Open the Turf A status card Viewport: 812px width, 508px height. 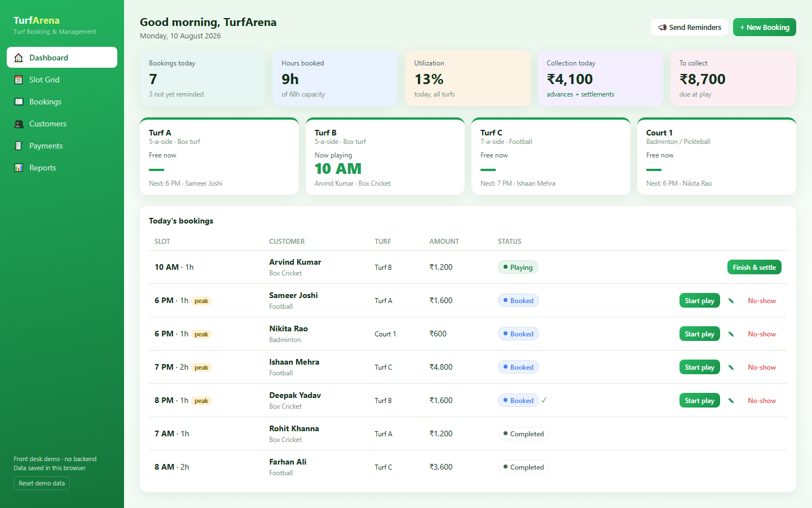point(219,156)
